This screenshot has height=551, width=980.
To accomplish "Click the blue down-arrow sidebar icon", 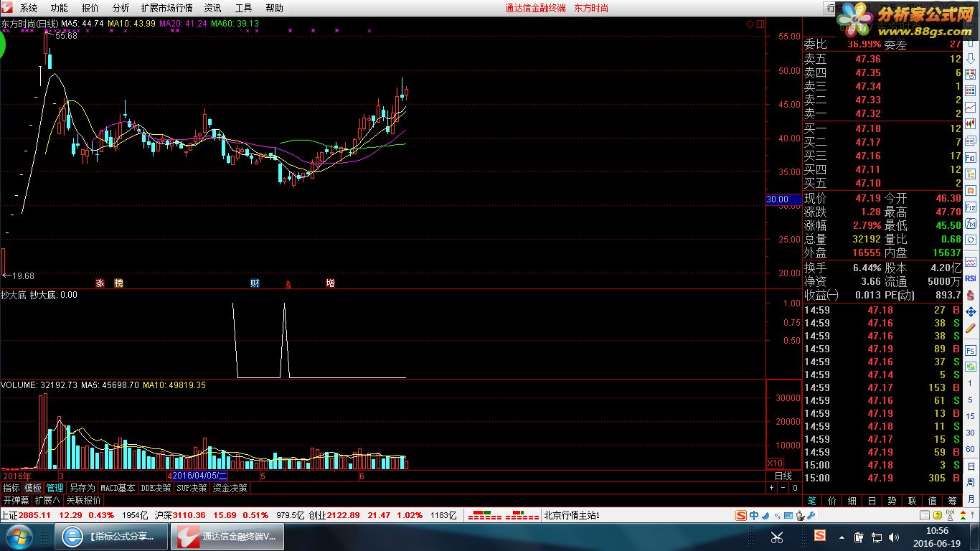I will pyautogui.click(x=970, y=59).
